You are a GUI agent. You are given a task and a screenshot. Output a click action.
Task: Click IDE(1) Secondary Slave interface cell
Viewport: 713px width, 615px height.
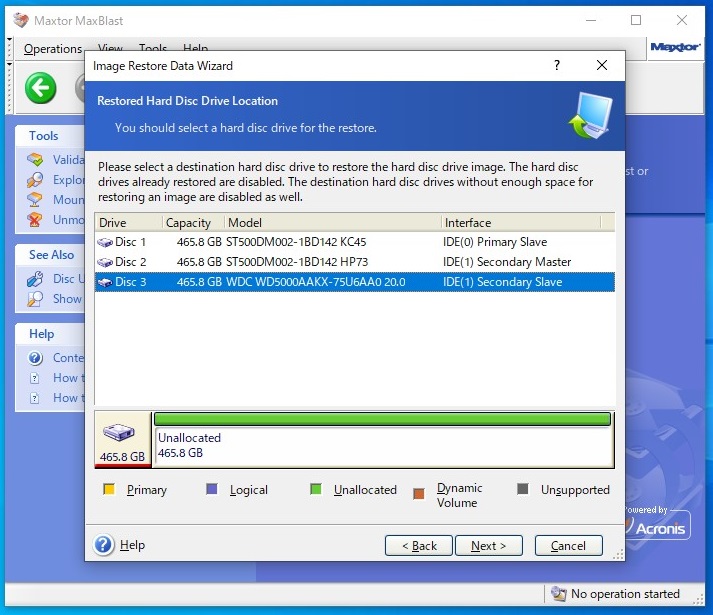502,282
